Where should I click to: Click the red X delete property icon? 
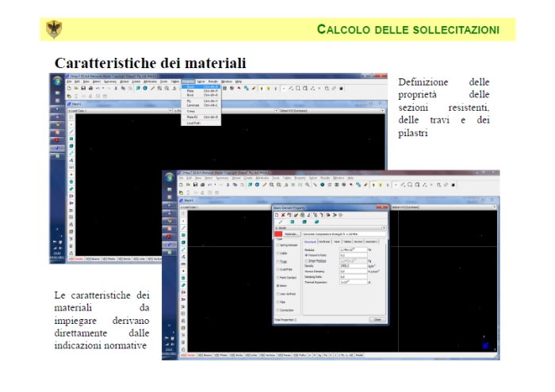pos(283,214)
